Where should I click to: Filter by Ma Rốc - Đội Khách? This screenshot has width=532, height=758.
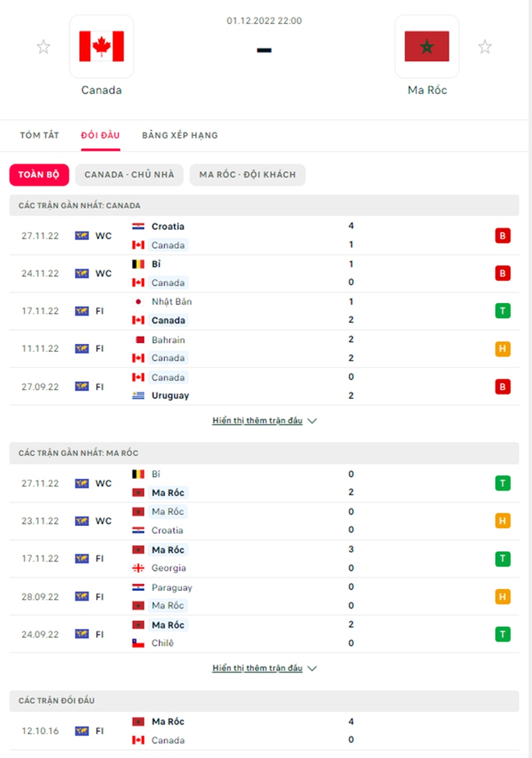[x=248, y=175]
